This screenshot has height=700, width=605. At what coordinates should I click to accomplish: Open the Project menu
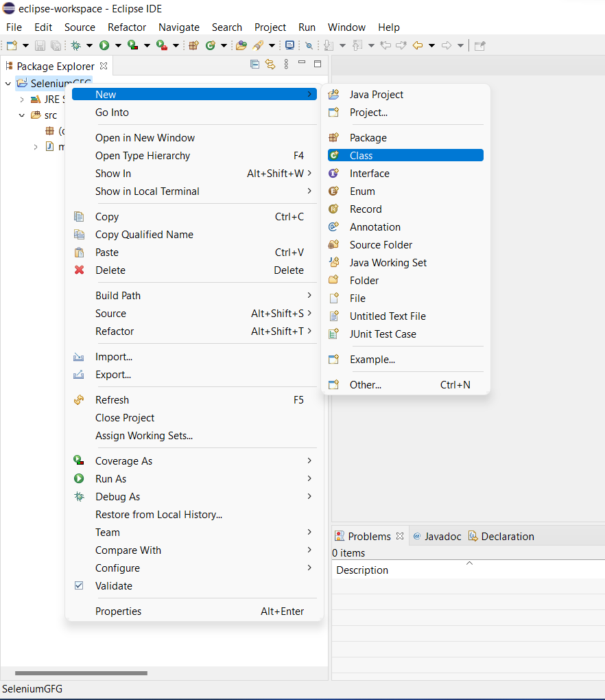[270, 27]
